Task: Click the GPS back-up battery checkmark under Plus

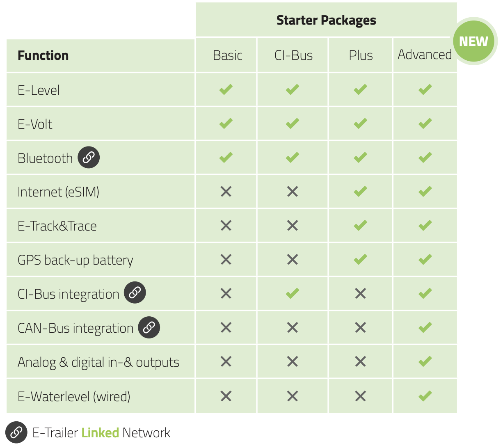Action: (360, 259)
